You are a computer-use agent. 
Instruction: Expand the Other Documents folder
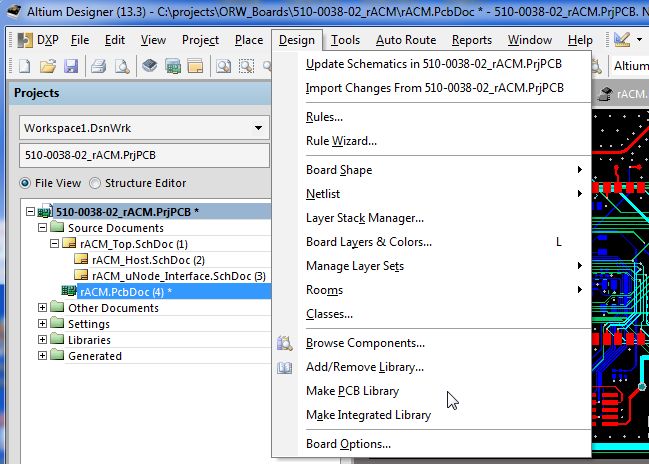(42, 308)
